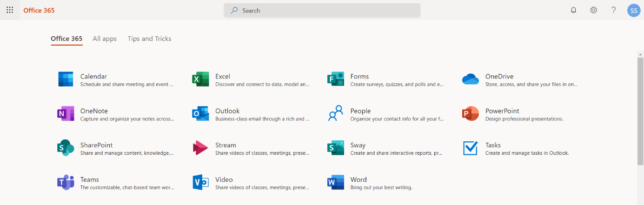
Task: Click the OneDrive app name link
Action: click(x=499, y=76)
